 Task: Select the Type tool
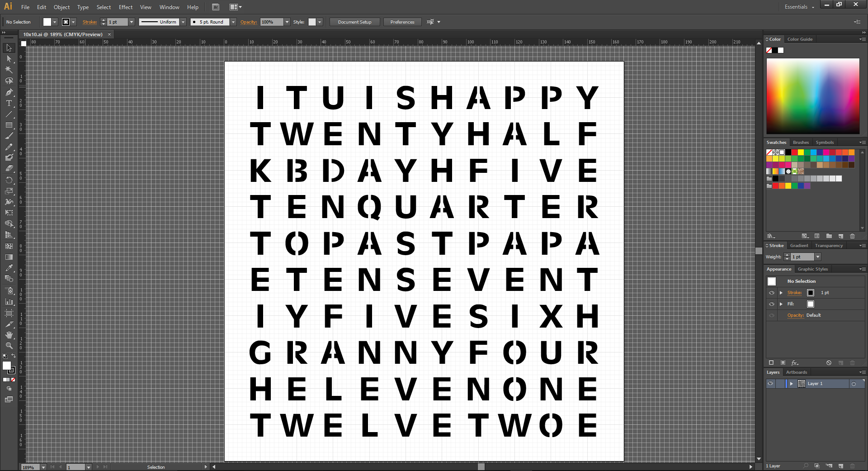(9, 103)
